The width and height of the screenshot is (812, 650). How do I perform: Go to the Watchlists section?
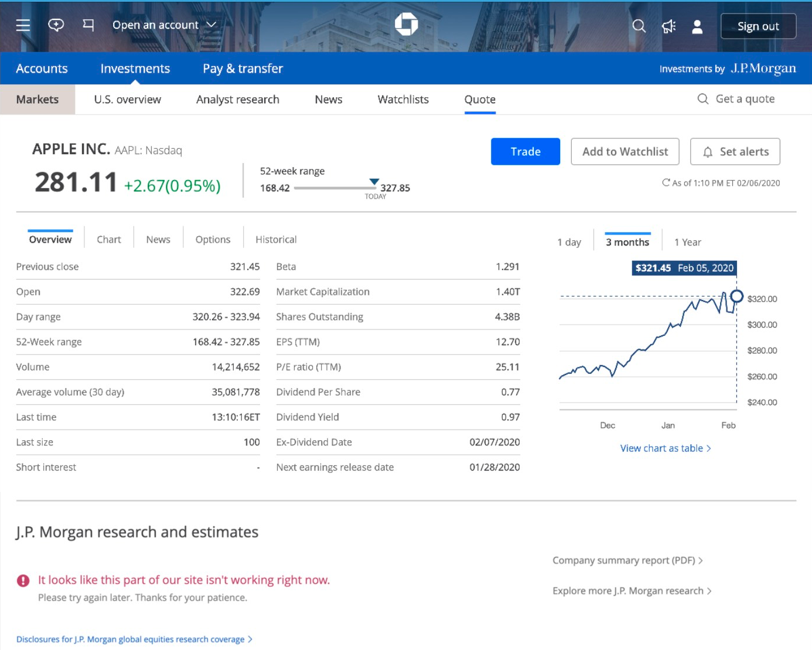[x=403, y=100]
